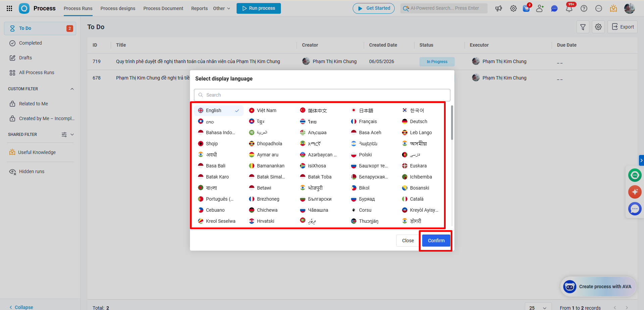The width and height of the screenshot is (644, 310).
Task: Click the filter funnel icon
Action: click(x=583, y=27)
